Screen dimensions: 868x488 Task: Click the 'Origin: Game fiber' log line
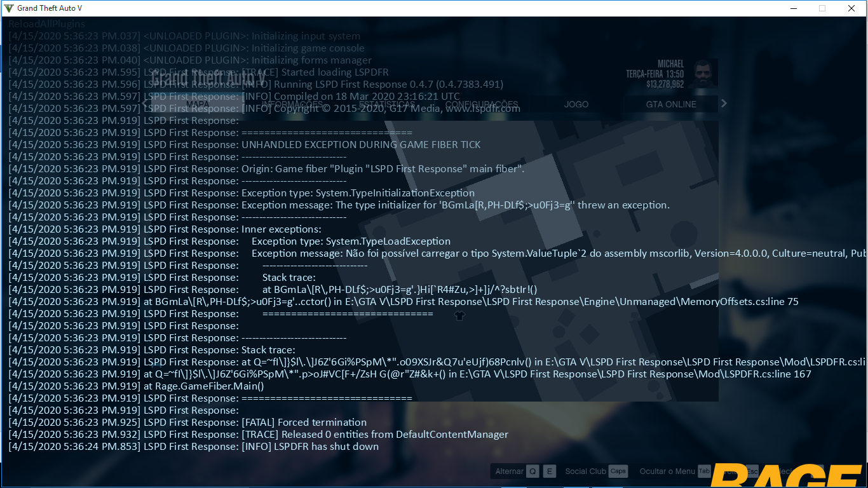click(x=266, y=169)
